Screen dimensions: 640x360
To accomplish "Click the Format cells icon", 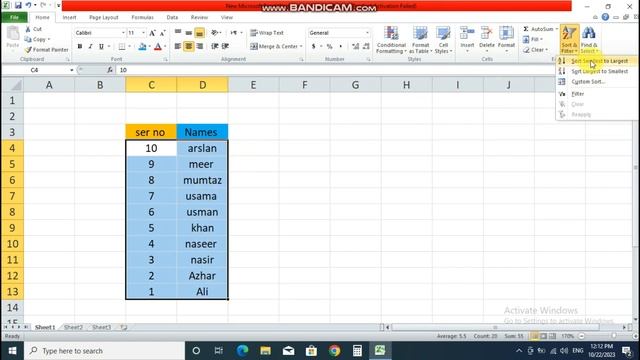I will 506,33.
